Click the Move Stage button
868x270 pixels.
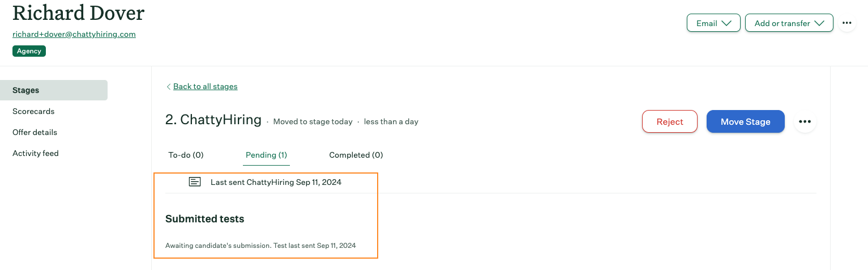(x=746, y=121)
